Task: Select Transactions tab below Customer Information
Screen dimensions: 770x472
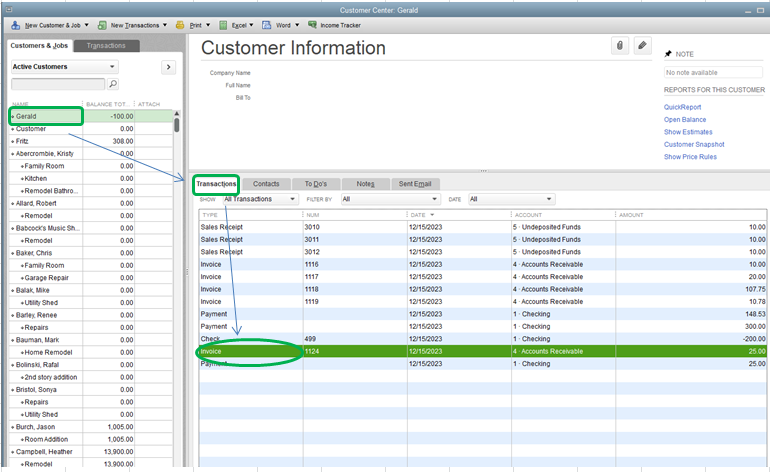Action: click(216, 184)
